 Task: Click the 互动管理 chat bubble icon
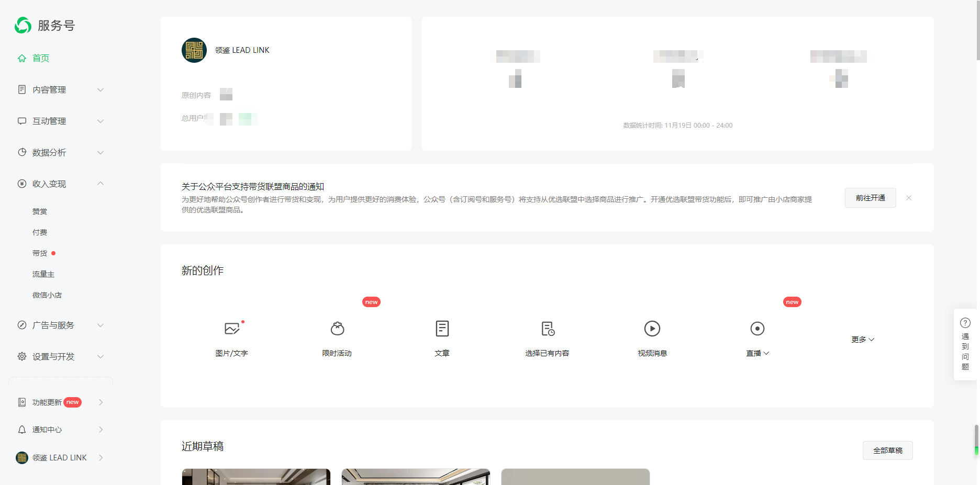(x=22, y=121)
